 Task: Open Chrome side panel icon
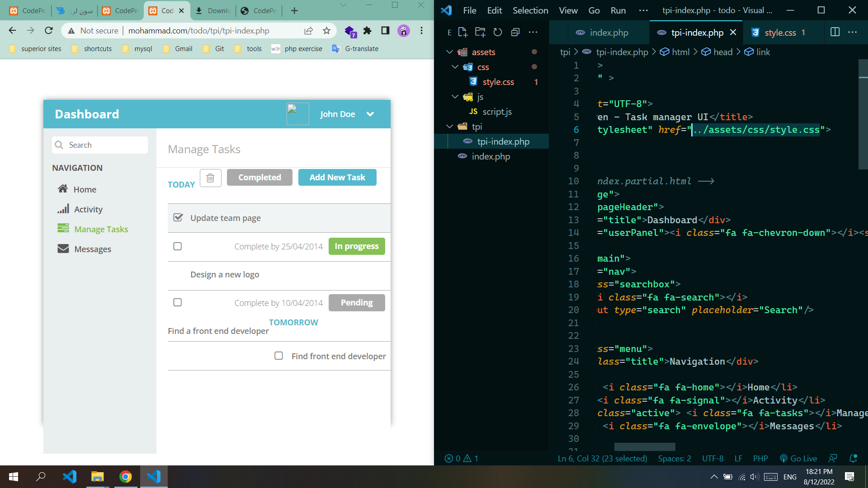[x=385, y=31]
